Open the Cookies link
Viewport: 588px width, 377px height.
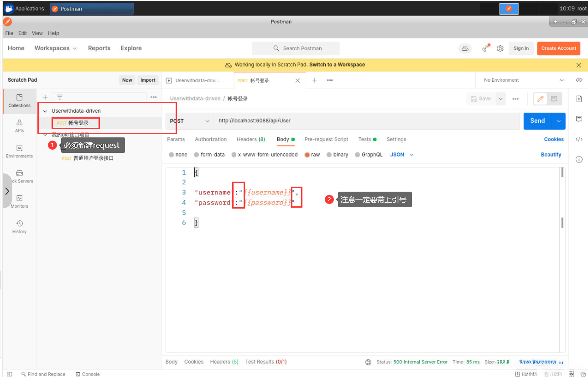coord(554,139)
